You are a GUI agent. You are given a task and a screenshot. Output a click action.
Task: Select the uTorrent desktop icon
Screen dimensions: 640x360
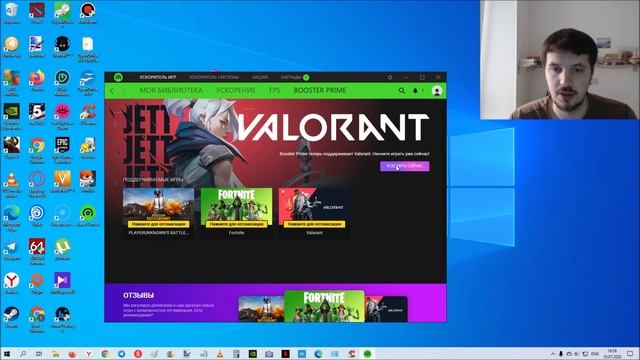click(x=62, y=250)
